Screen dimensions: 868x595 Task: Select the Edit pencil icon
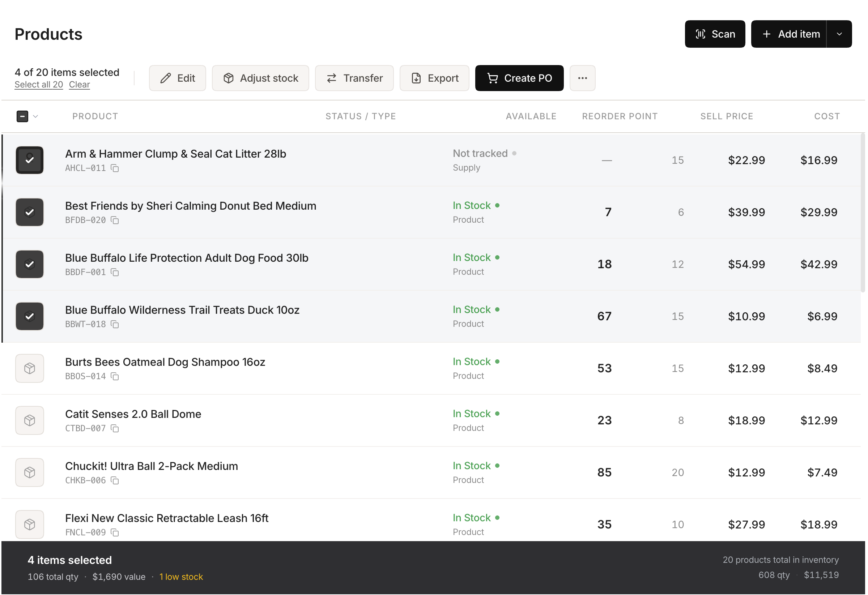click(165, 78)
